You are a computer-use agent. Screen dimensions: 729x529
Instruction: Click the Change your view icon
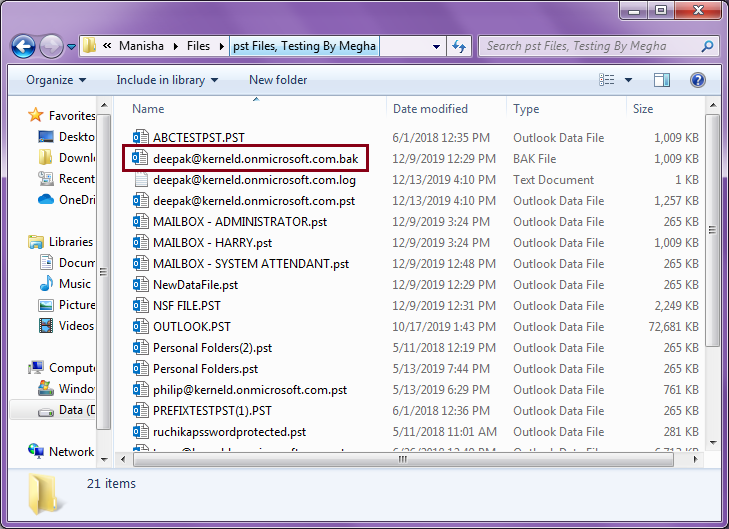pyautogui.click(x=606, y=80)
